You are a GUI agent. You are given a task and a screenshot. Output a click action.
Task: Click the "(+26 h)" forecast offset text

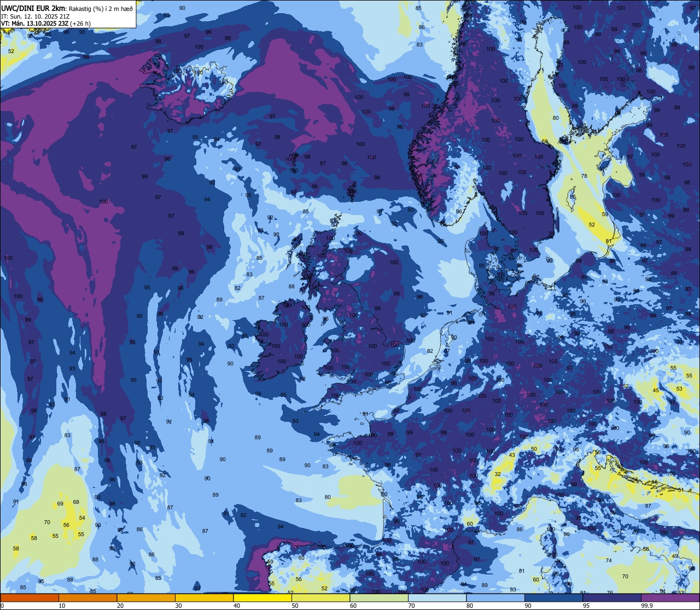pyautogui.click(x=80, y=24)
